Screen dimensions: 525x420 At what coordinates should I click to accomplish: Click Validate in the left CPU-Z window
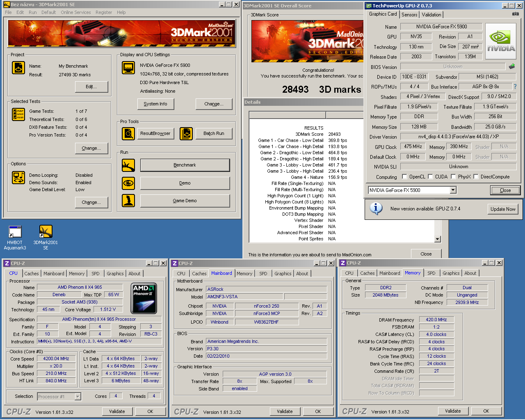(x=117, y=411)
